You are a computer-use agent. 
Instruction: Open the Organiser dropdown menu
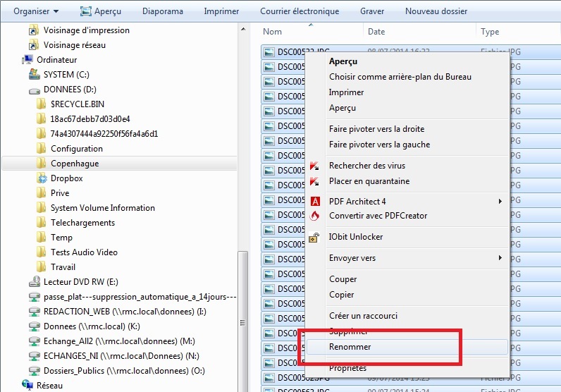[x=36, y=11]
